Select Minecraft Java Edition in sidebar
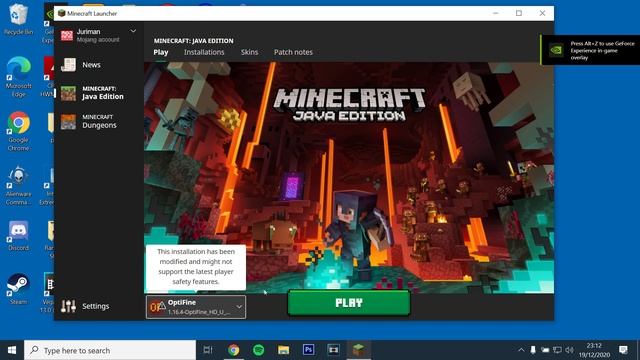The image size is (640, 360). pyautogui.click(x=98, y=93)
